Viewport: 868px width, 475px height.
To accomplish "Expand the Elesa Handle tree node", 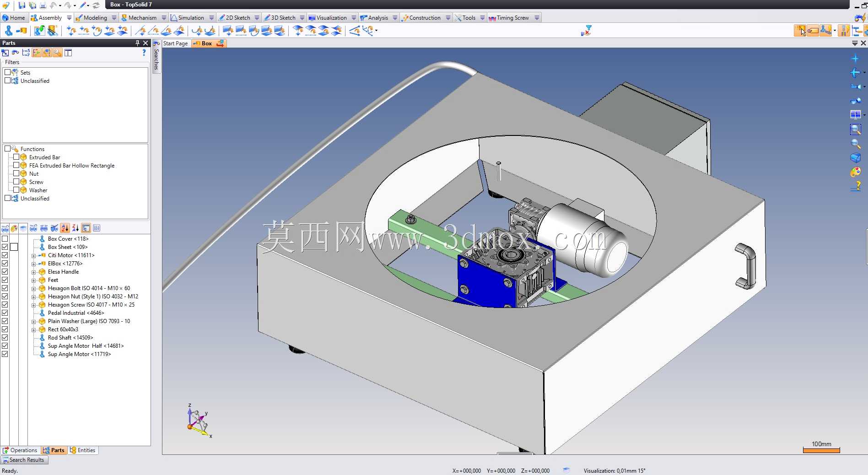I will click(x=33, y=272).
